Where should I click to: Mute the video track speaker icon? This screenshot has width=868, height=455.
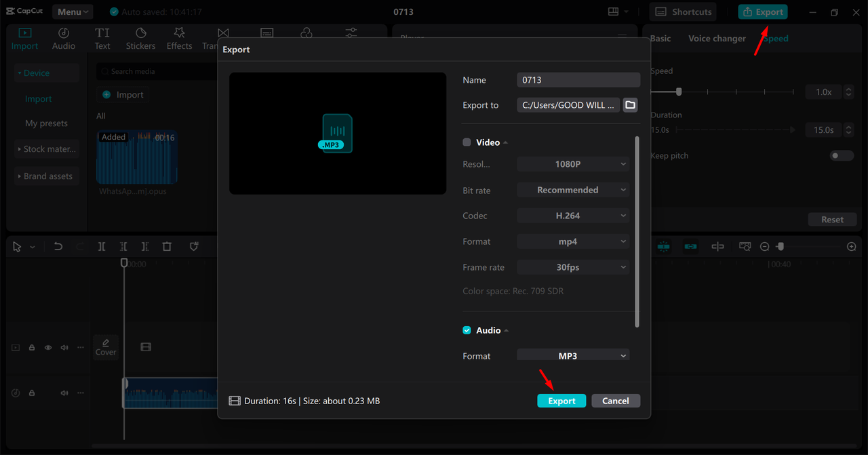point(64,347)
